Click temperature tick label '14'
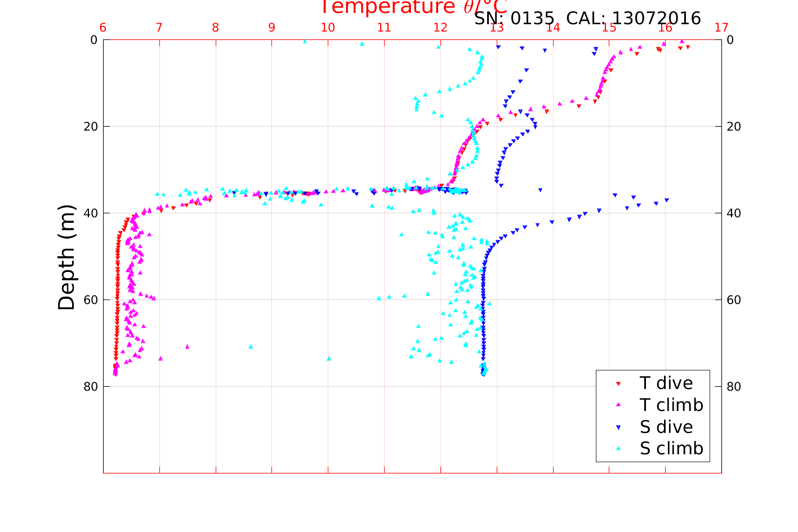Screen dimensions: 798x532 [x=553, y=28]
